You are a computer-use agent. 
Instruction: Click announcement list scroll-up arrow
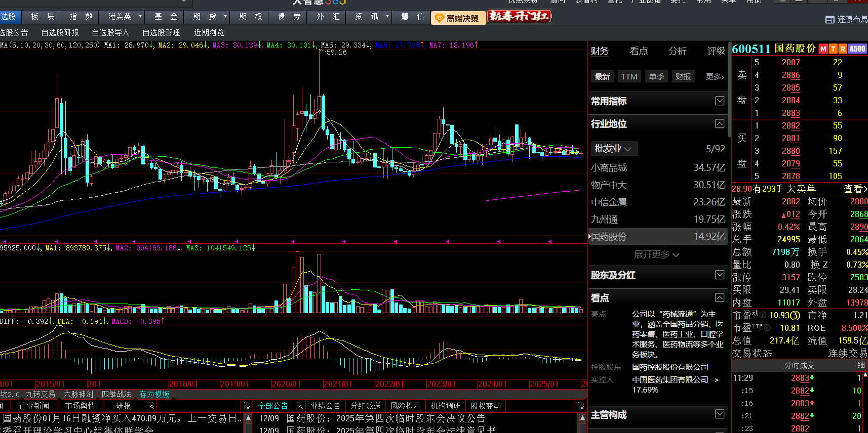[582, 418]
